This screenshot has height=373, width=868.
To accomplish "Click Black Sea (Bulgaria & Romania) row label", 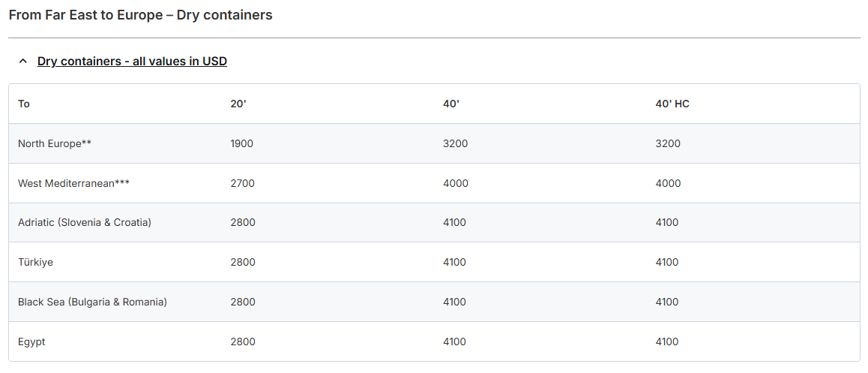I will point(92,302).
